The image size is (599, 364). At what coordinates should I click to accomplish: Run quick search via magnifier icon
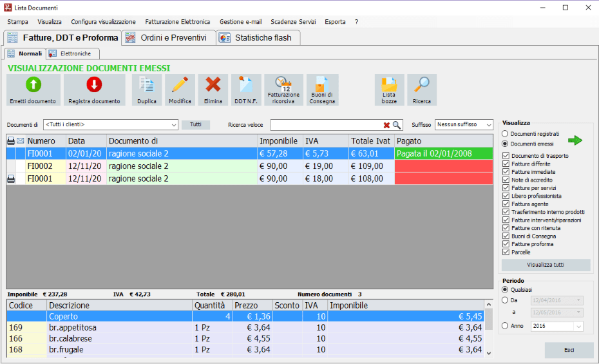(397, 125)
